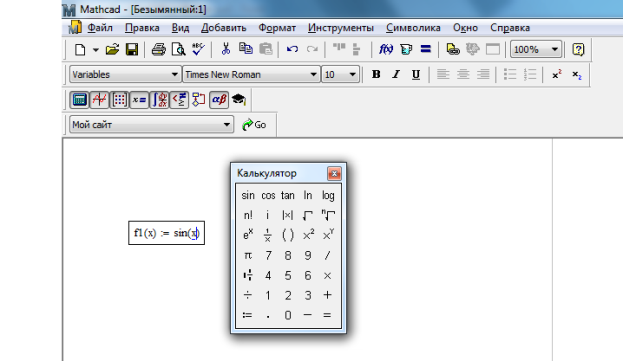
Task: Open the Формат menu
Action: [277, 28]
